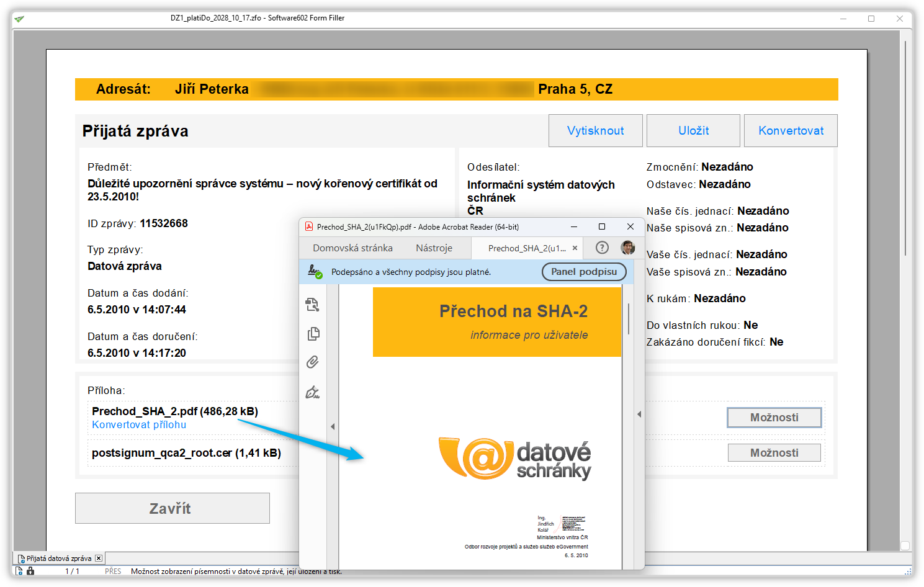The image size is (924, 587).
Task: Click the addressee name Jiří Peterka
Action: tap(212, 89)
